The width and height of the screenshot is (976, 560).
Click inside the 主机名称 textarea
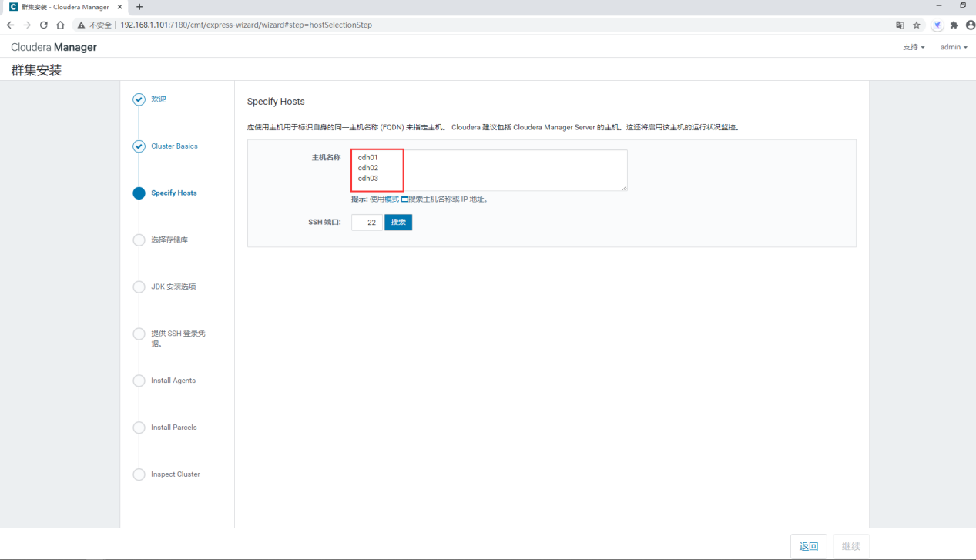[489, 170]
